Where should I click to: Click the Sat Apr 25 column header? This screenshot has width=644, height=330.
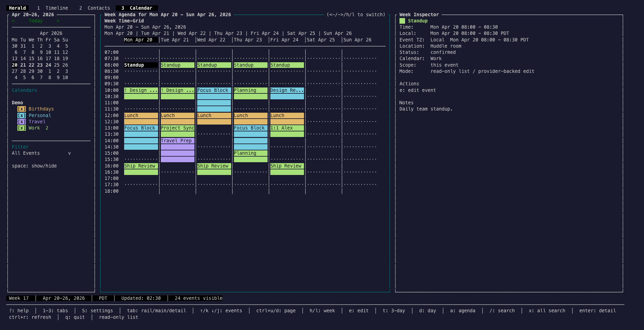321,40
